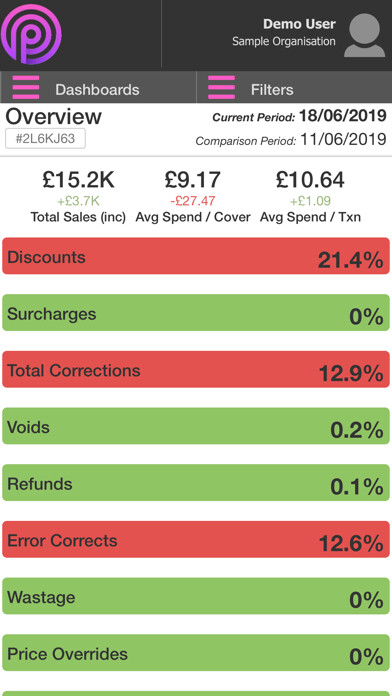Select the Voids 0.2% bar
This screenshot has width=392, height=696.
pos(196,426)
